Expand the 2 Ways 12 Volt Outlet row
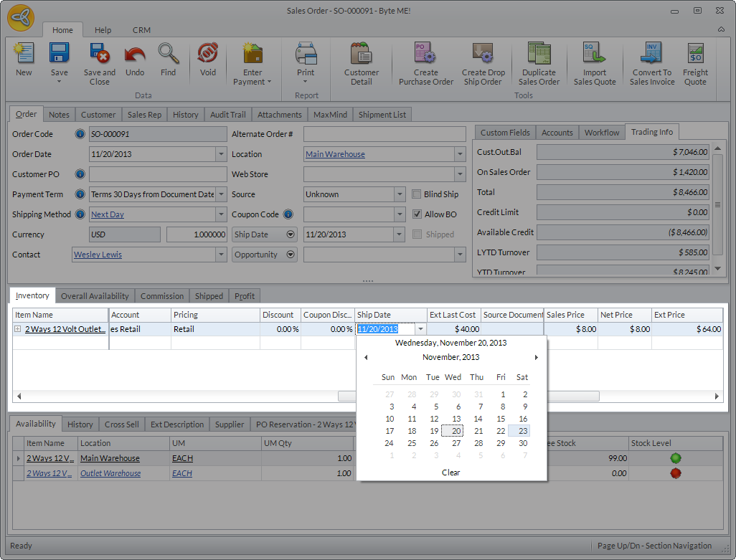The height and width of the screenshot is (560, 736). [x=18, y=329]
